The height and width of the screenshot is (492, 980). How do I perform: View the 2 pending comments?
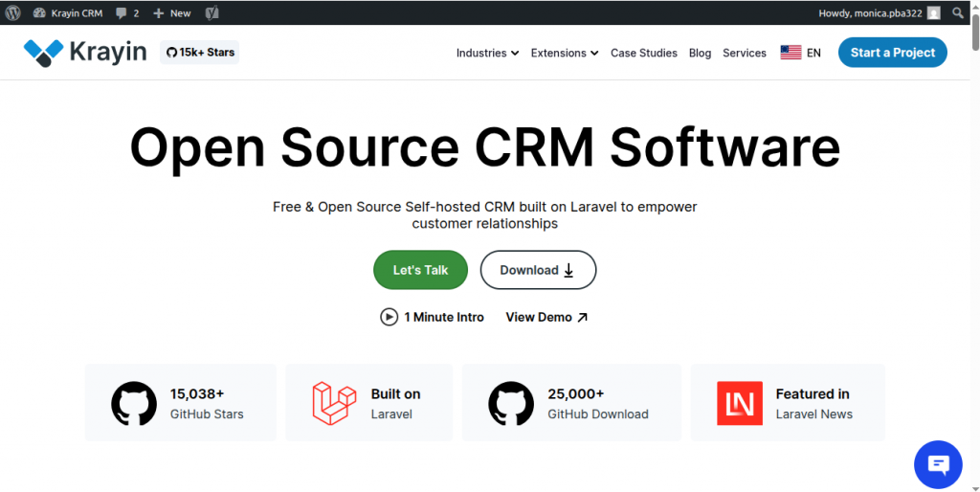[127, 13]
